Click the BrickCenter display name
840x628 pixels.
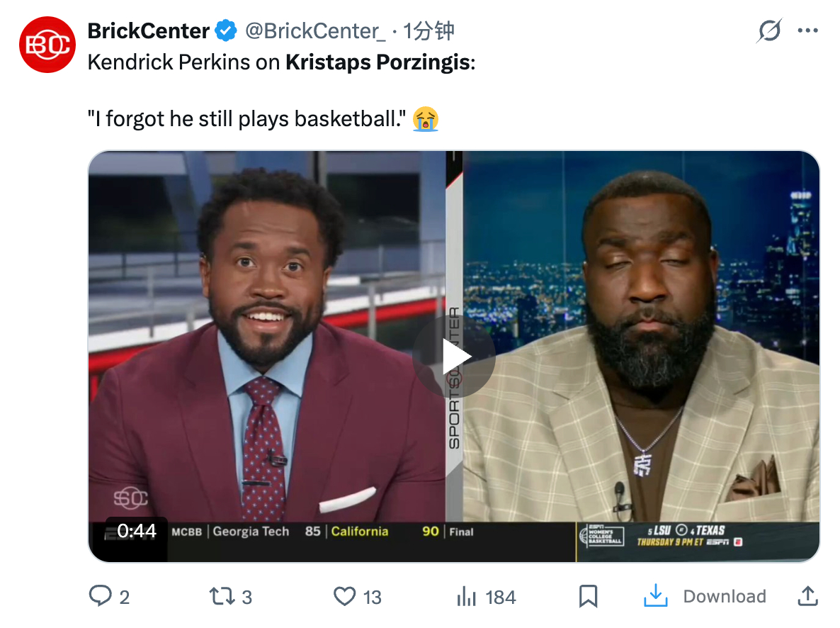click(148, 31)
